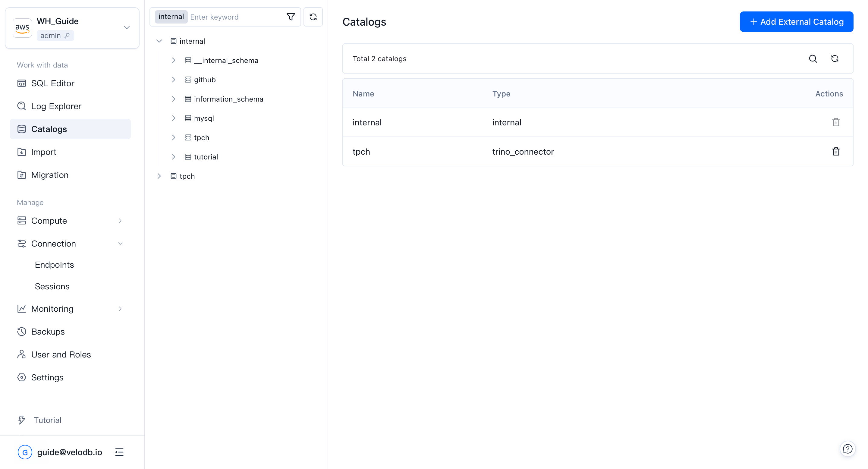
Task: Open filter options in the catalog search bar
Action: point(291,17)
